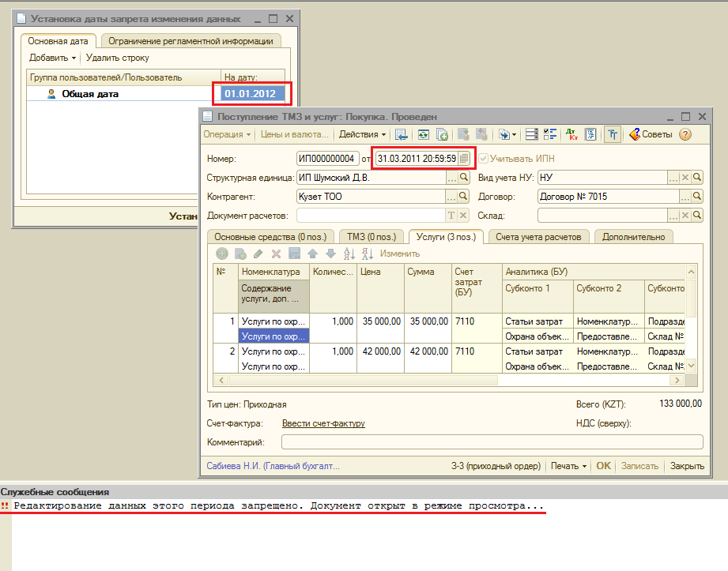Click the Тт toggle icon in toolbar
The image size is (728, 571).
[612, 134]
